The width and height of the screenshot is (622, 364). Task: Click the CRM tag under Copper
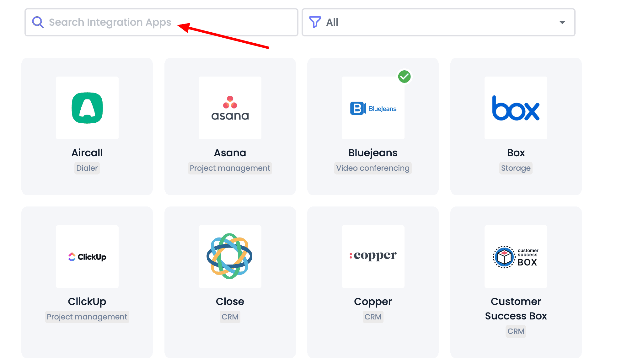[373, 317]
